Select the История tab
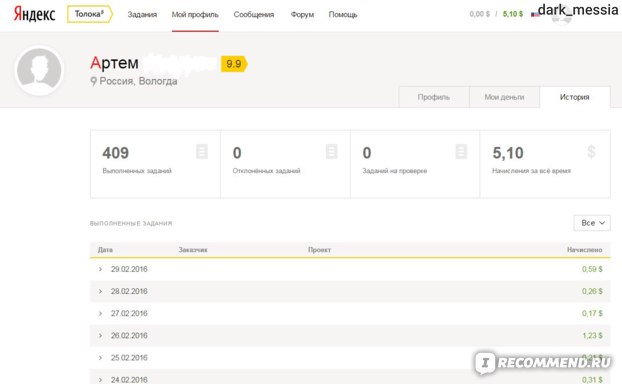This screenshot has width=622, height=384. coord(574,97)
